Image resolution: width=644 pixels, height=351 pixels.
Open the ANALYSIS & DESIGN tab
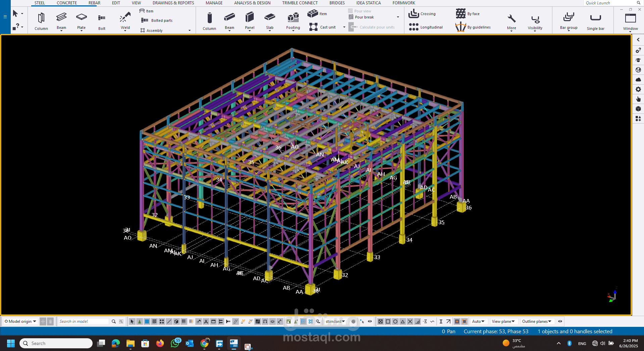click(x=252, y=3)
